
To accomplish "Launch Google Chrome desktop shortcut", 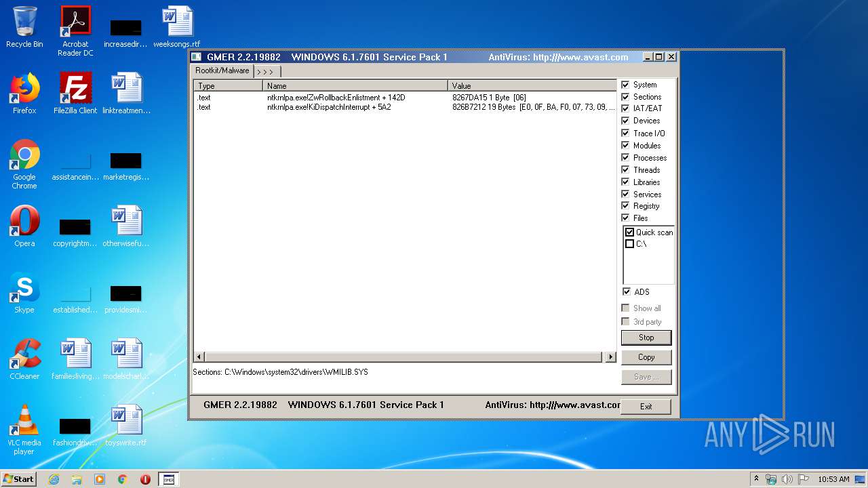I will click(x=24, y=165).
